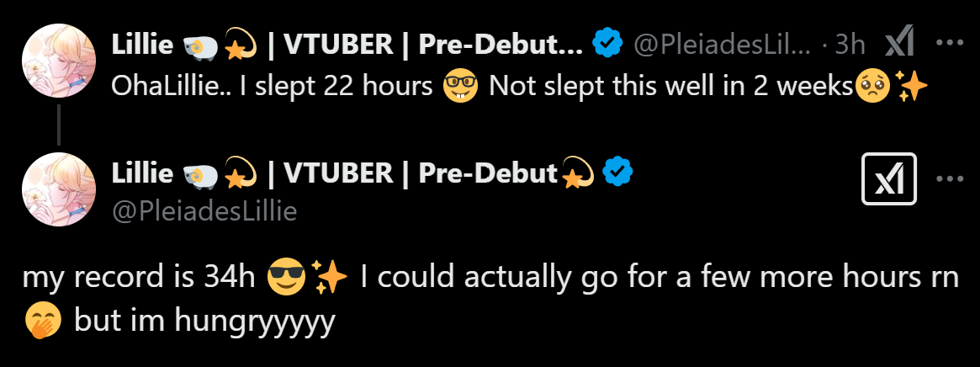Expand the more options menu on the reply tweet
This screenshot has height=367, width=980.
click(950, 178)
